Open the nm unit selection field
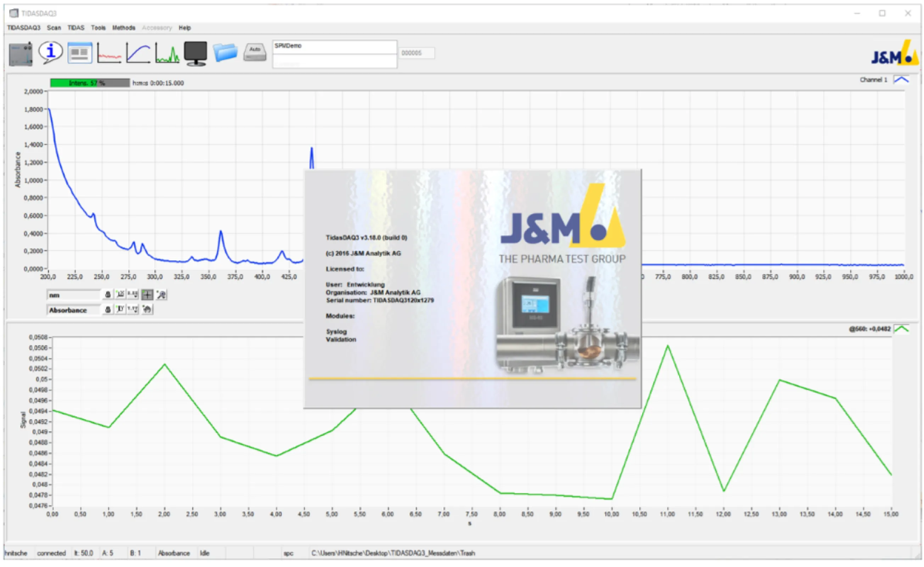This screenshot has height=567, width=924. [73, 295]
